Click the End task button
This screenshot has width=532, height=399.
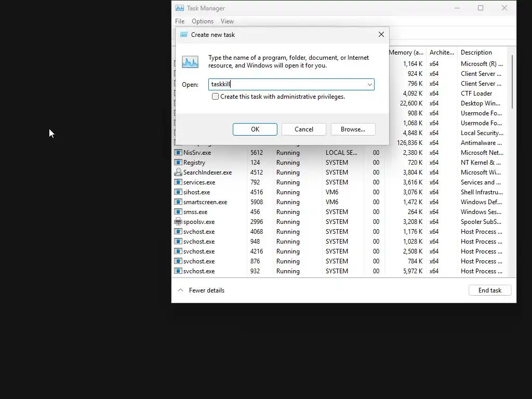point(489,290)
